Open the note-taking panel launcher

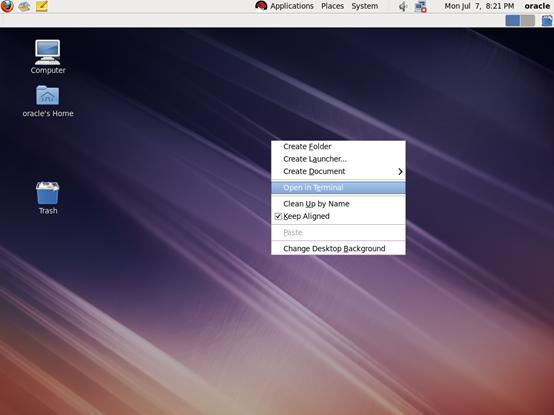coord(42,6)
